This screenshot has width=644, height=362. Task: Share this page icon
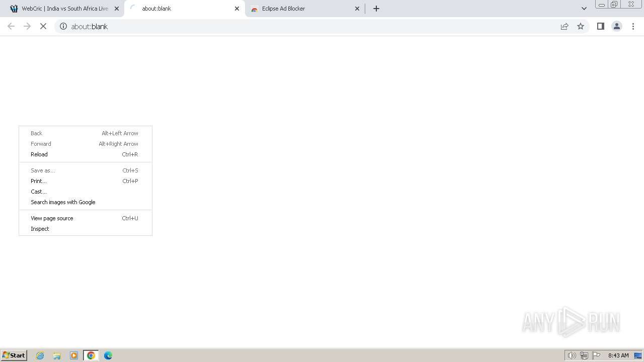click(565, 26)
